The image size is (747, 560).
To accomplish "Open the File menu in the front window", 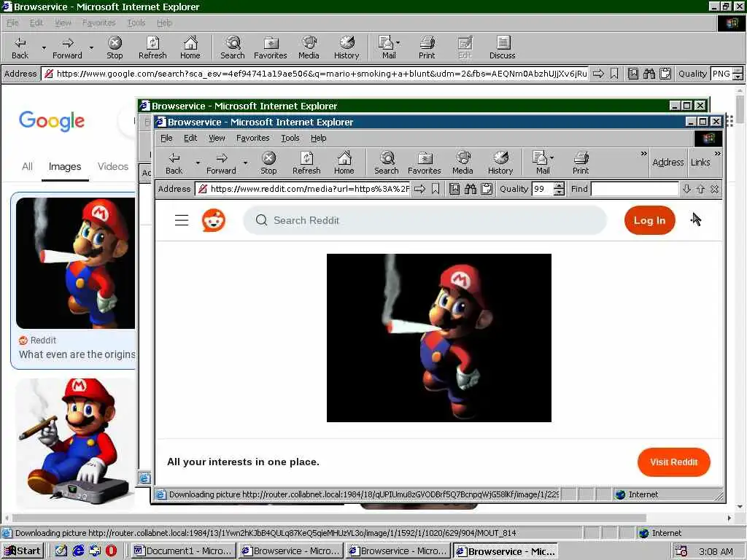I will (x=166, y=138).
